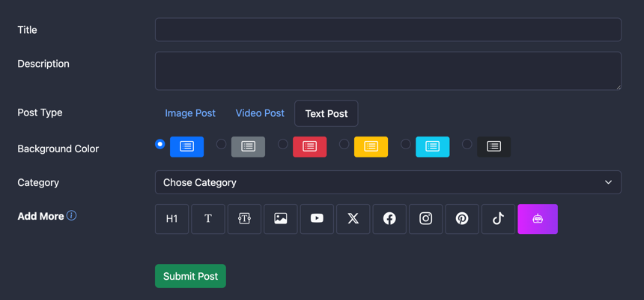Open the purple AI robot assistant
644x300 pixels.
pyautogui.click(x=538, y=219)
